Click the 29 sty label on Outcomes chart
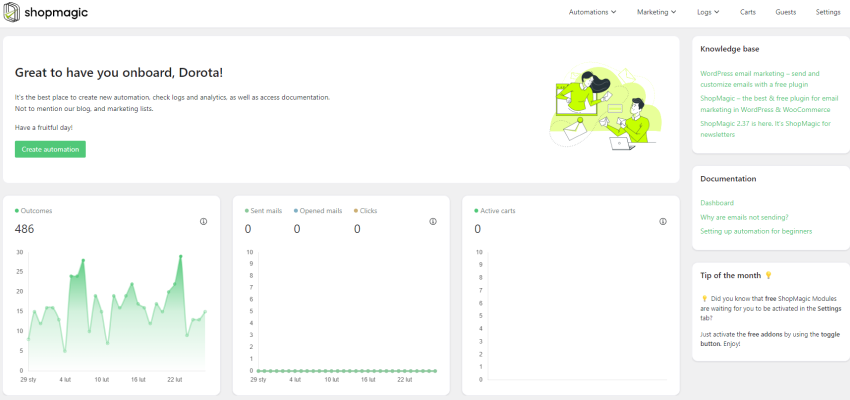 28,380
